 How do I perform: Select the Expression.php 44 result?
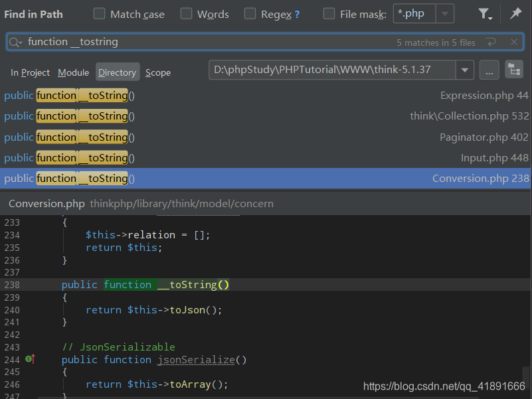coord(266,96)
